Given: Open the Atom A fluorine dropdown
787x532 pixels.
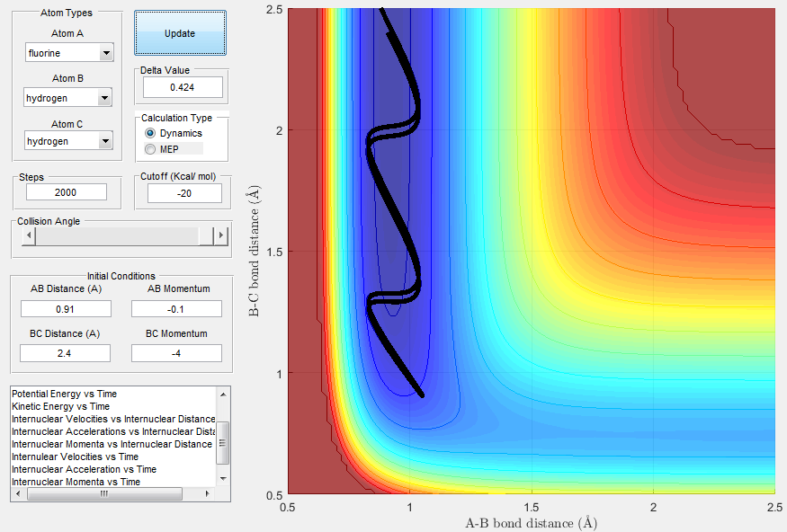Looking at the screenshot, I should click(x=69, y=53).
